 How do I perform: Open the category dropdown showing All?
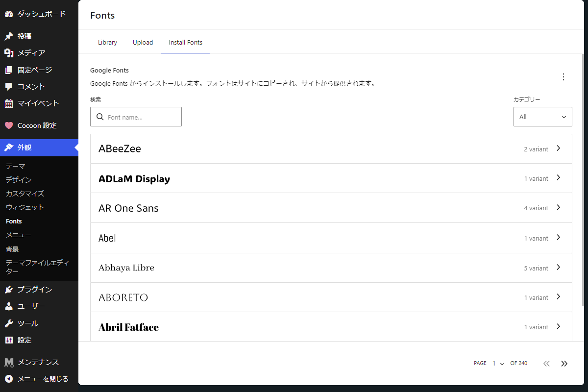pos(542,117)
